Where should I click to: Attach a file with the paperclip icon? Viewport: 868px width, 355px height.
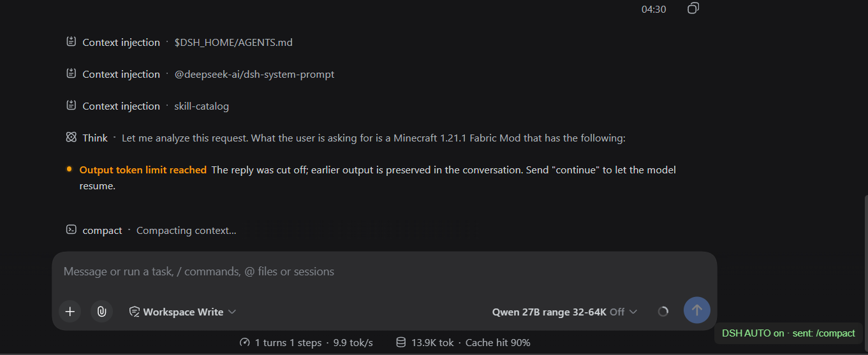101,312
